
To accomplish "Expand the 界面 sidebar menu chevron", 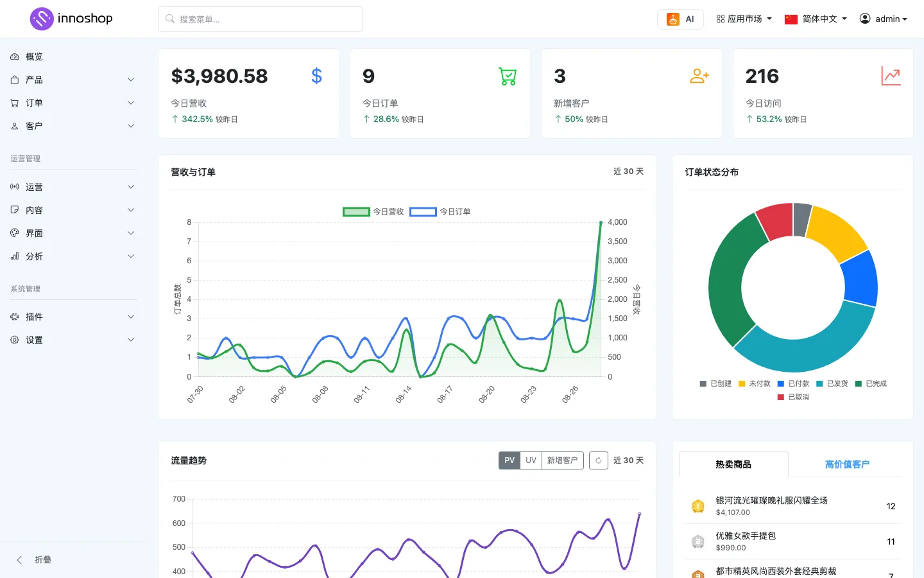I will (x=131, y=233).
